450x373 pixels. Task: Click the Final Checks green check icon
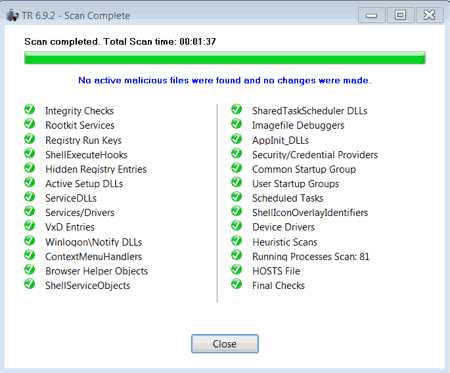237,284
